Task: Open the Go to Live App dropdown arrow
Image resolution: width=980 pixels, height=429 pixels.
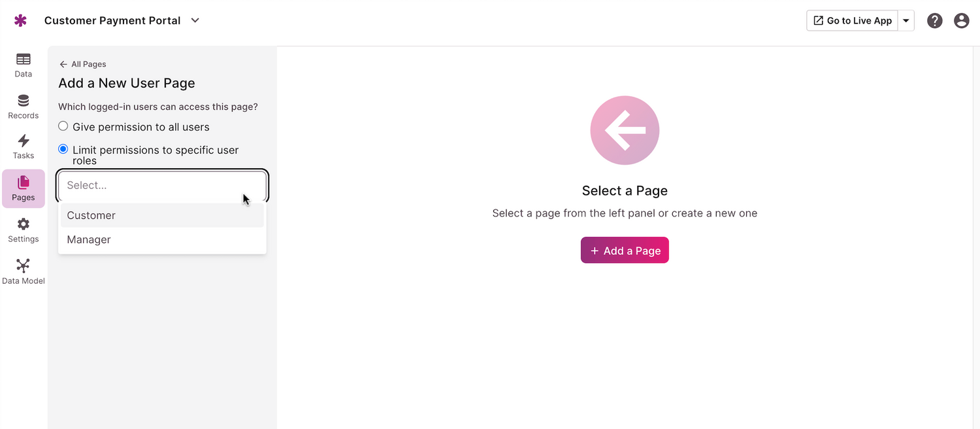Action: [x=906, y=21]
